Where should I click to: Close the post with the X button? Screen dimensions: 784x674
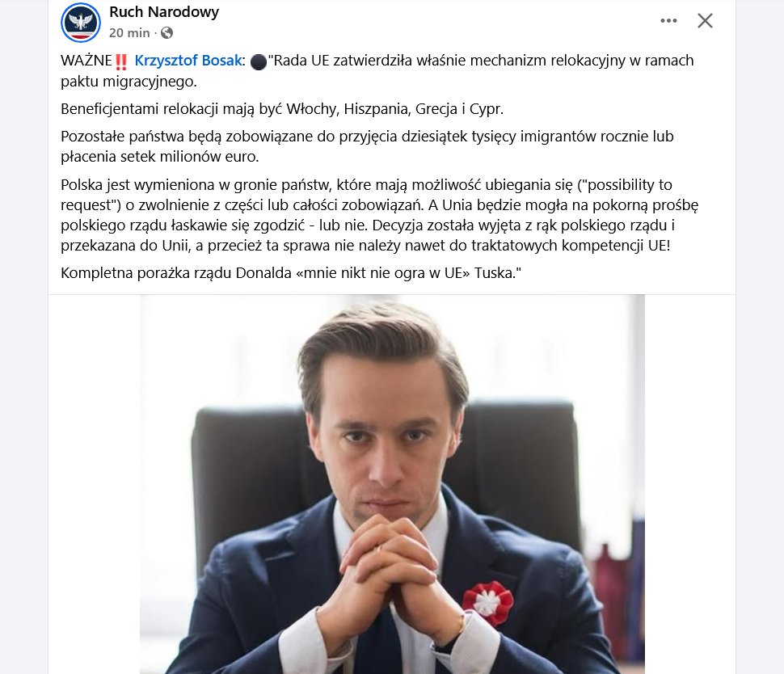[705, 20]
